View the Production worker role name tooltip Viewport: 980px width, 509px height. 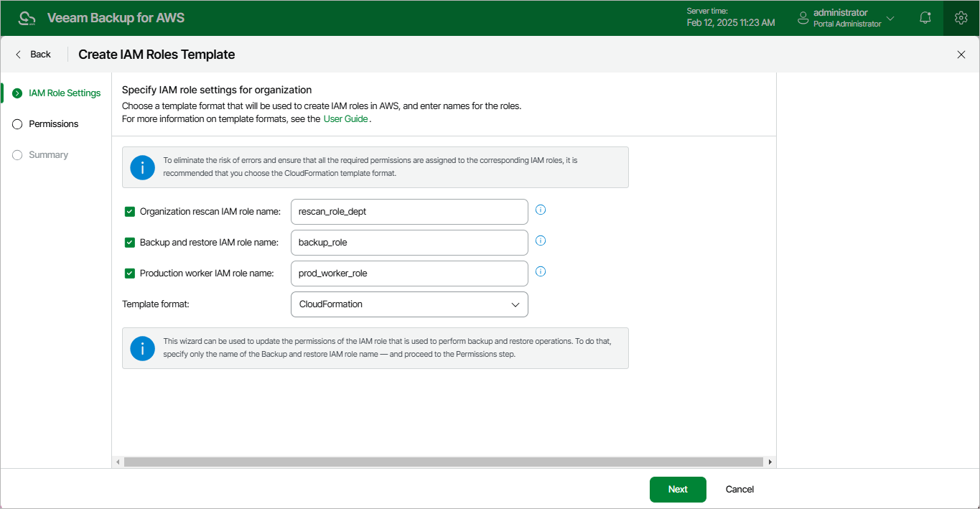(540, 271)
